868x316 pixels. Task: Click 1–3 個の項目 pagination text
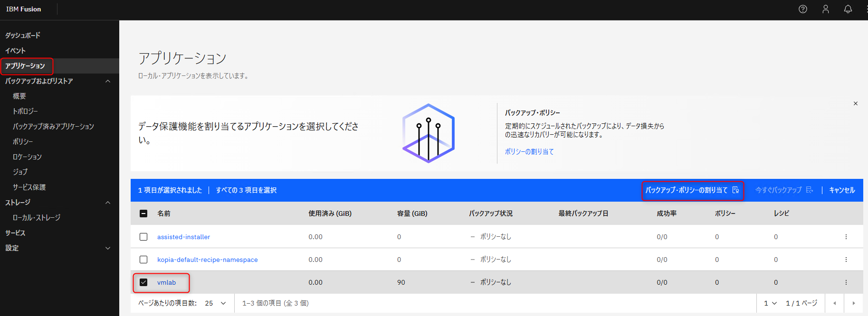click(276, 303)
